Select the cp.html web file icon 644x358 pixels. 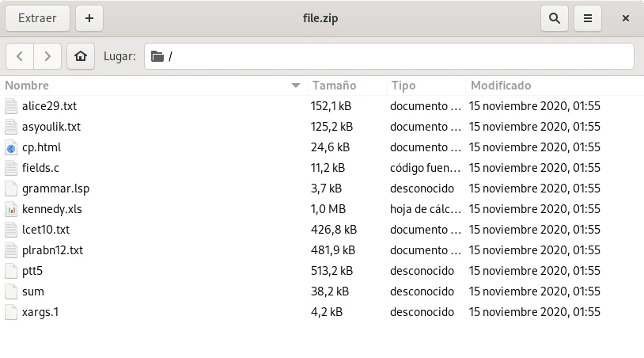(x=11, y=147)
